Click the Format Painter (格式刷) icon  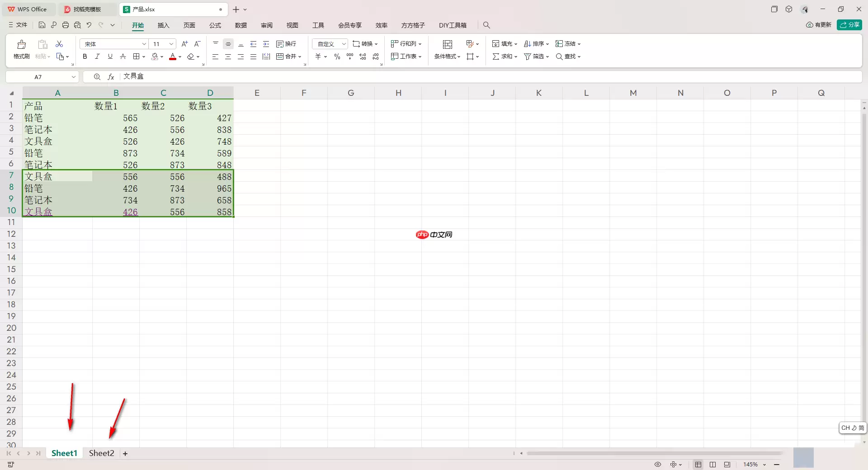[21, 45]
